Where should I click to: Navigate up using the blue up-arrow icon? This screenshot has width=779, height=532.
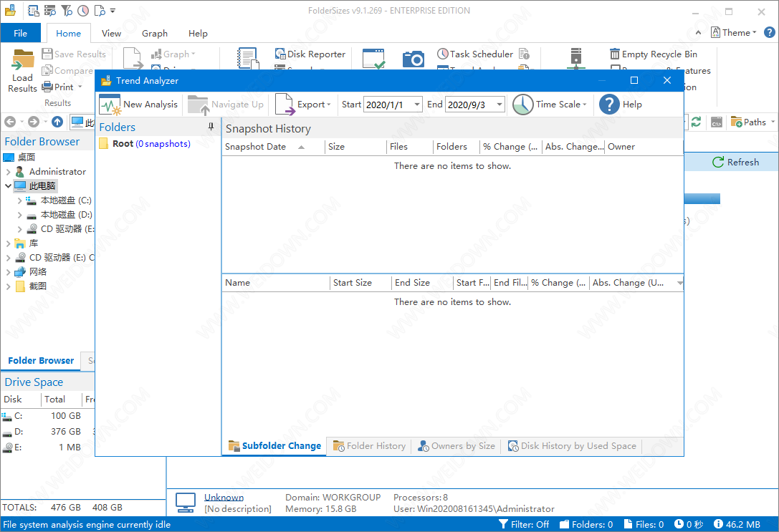pos(57,122)
